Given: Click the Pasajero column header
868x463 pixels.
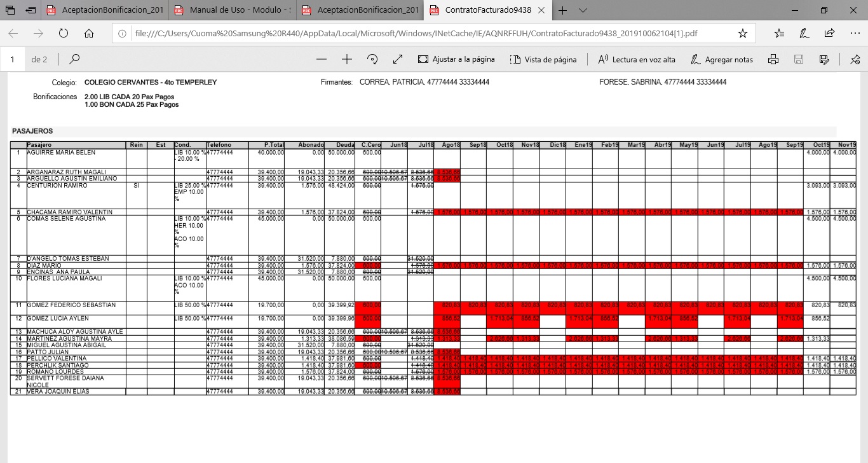Looking at the screenshot, I should [76, 145].
